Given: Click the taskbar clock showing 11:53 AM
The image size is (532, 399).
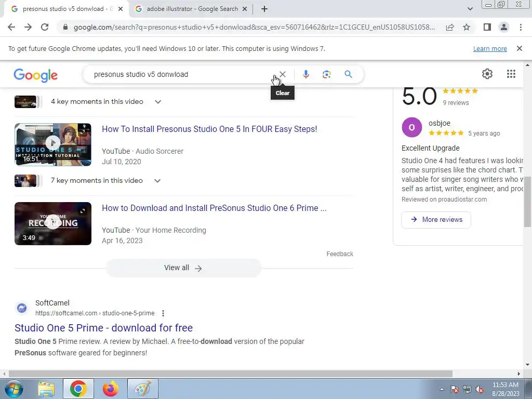Looking at the screenshot, I should tap(505, 389).
